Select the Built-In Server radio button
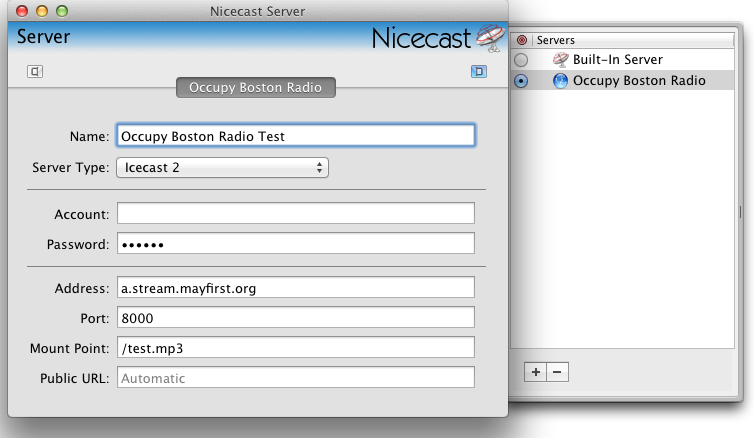This screenshot has height=438, width=754. [x=521, y=60]
